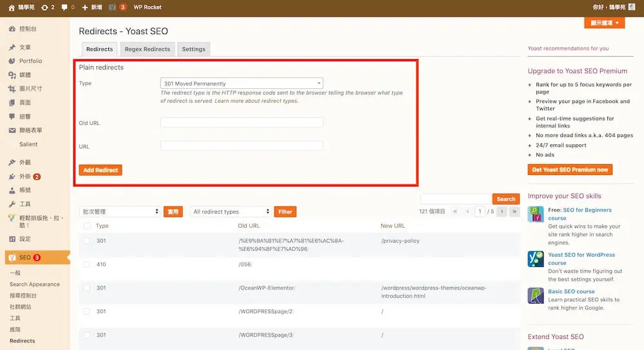Click the Add Redirect button
The height and width of the screenshot is (350, 644).
100,170
